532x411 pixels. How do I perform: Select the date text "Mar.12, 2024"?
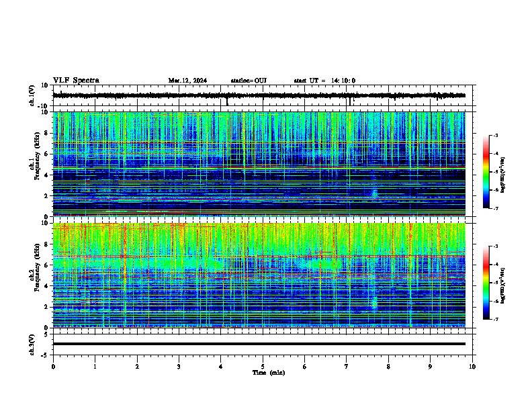click(187, 81)
